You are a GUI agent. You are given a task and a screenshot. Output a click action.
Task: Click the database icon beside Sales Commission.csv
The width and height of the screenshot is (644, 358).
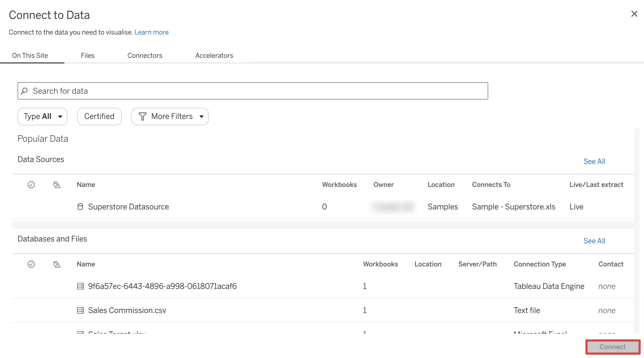point(80,310)
